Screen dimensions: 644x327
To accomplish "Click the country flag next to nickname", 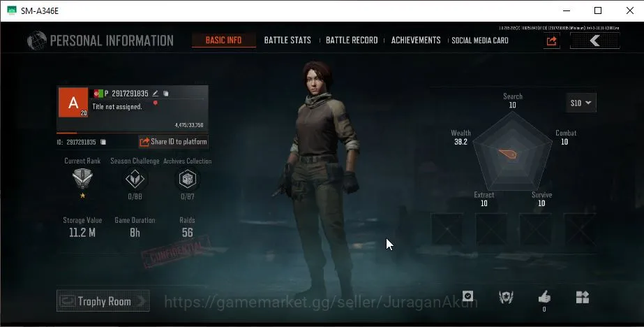I will click(x=98, y=94).
